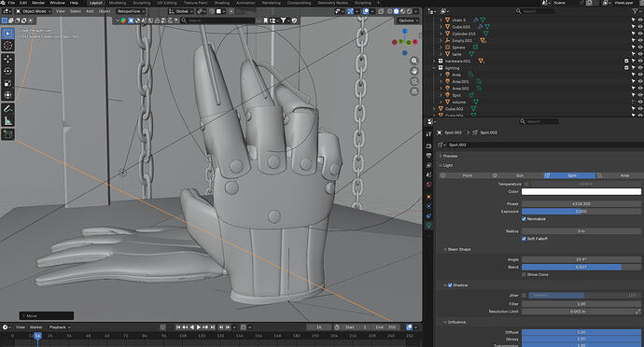Open the Physics properties tab
This screenshot has width=644, height=347.
[x=428, y=206]
